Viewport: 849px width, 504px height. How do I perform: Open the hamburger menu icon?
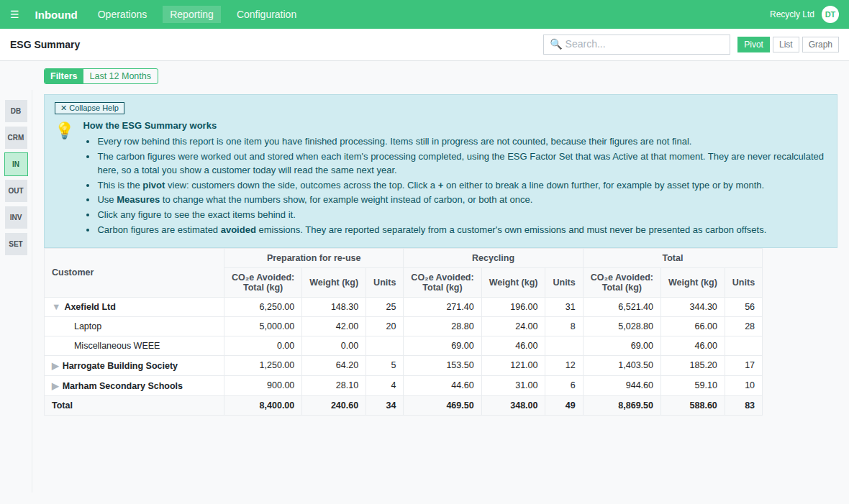(x=14, y=14)
